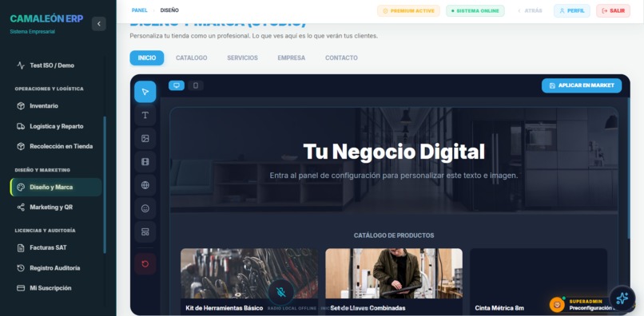Image resolution: width=644 pixels, height=316 pixels.
Task: Click the Logística truck icon
Action: 21,126
